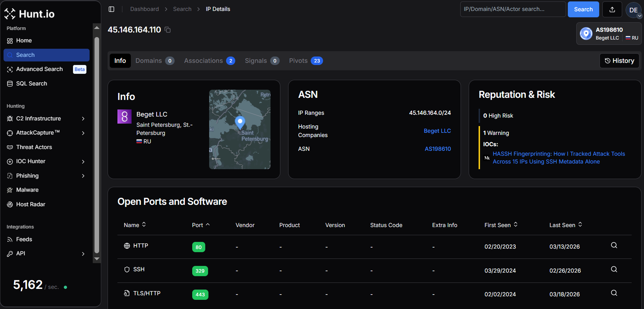Click the export/share upload icon
The width and height of the screenshot is (644, 309).
(612, 10)
